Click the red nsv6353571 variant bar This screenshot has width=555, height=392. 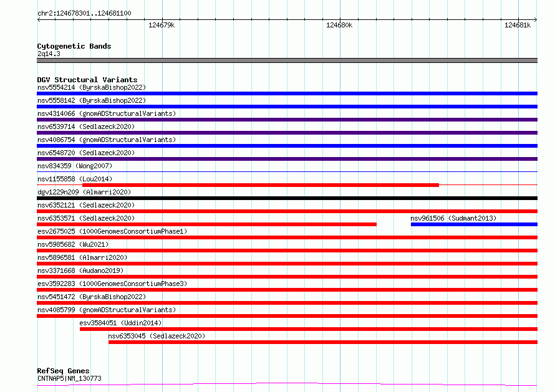pyautogui.click(x=206, y=224)
